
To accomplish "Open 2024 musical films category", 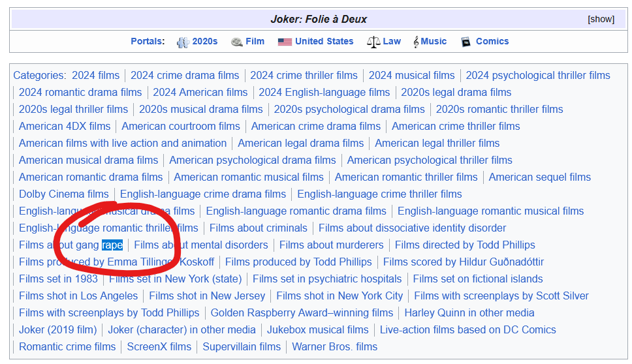I will [x=411, y=75].
